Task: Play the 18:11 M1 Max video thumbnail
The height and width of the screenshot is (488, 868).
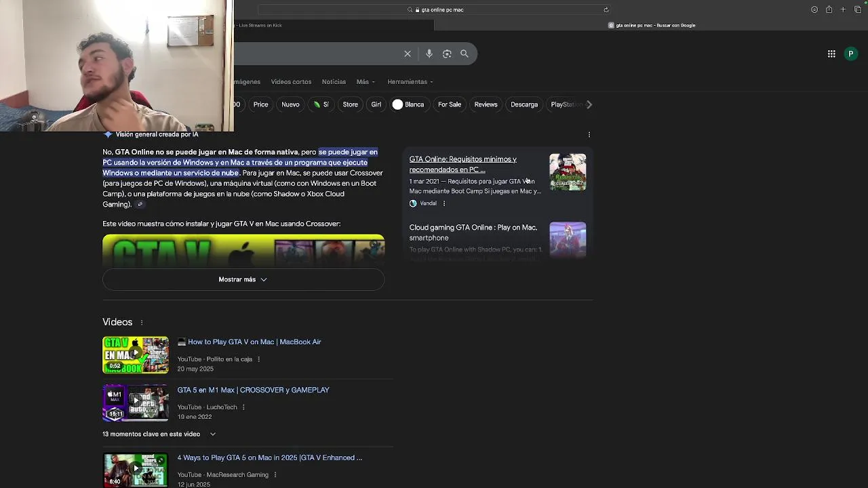Action: coord(136,403)
